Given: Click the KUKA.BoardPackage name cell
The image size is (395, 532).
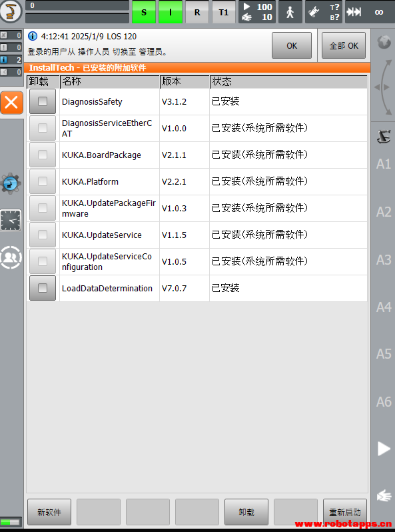Looking at the screenshot, I should coord(109,155).
